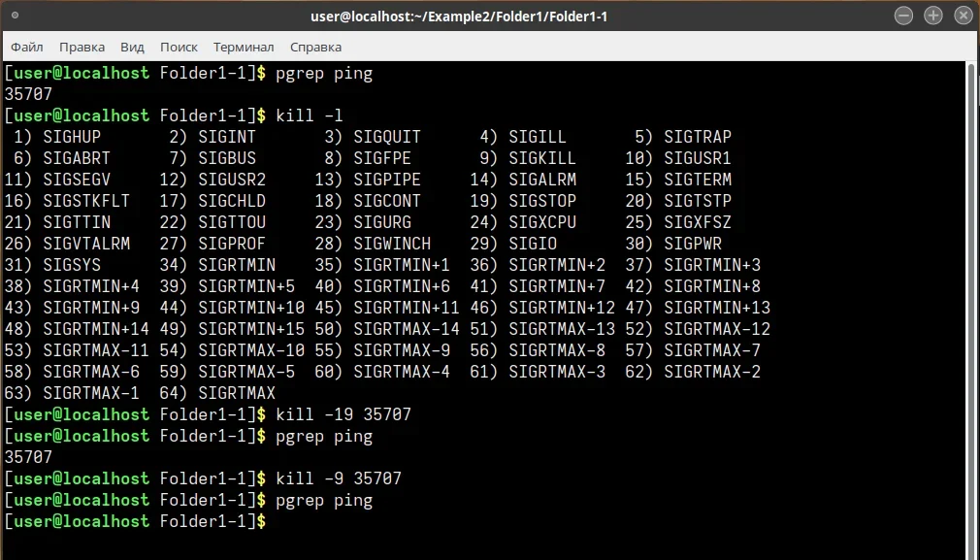Click the SIGCONT signal name
Screen dimensions: 980x560
coord(387,201)
